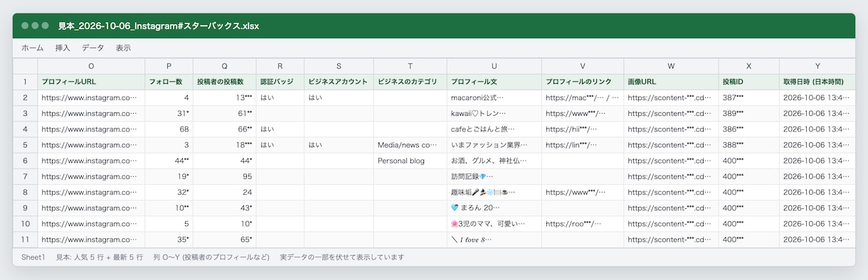Select post count cell showing 95
This screenshot has width=868, height=280.
[225, 176]
